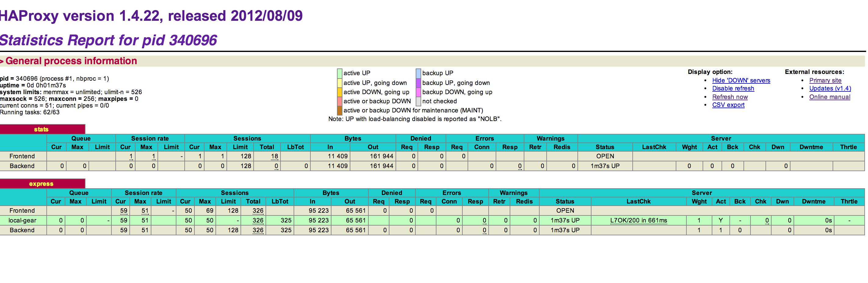Click the brown MAINT legend swatch
Screen dimensions: 868x283
(340, 110)
